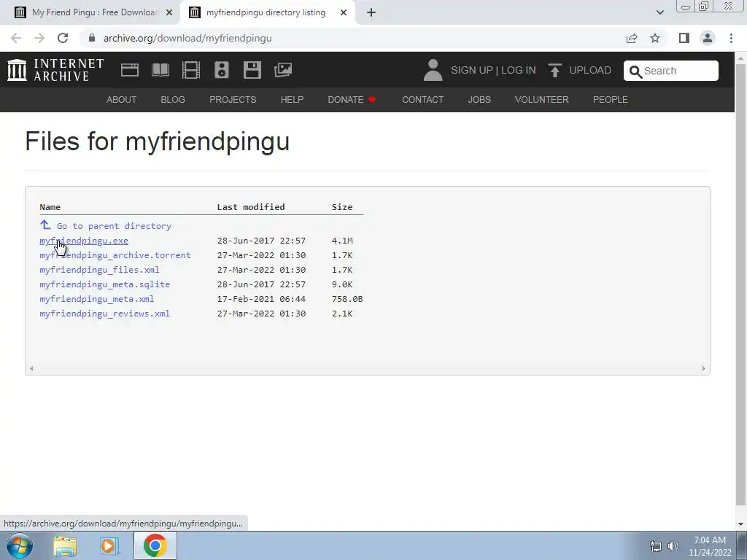747x560 pixels.
Task: Open the Audio speaker icon
Action: [222, 70]
